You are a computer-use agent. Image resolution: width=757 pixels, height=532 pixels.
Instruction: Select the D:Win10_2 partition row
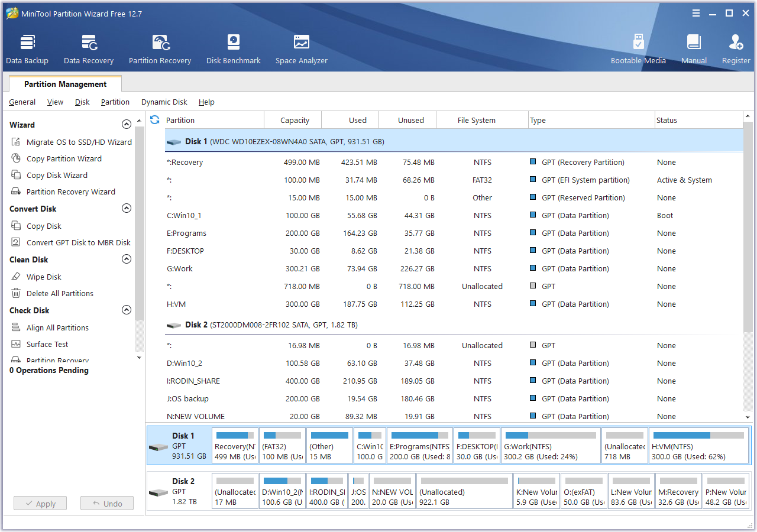(x=454, y=364)
